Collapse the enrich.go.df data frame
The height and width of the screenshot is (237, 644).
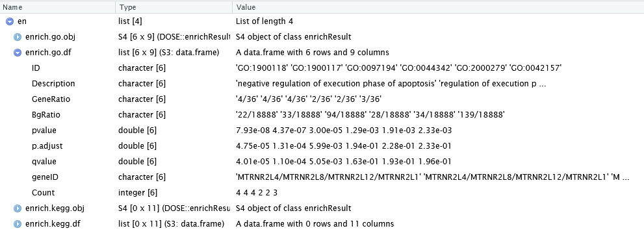[18, 53]
